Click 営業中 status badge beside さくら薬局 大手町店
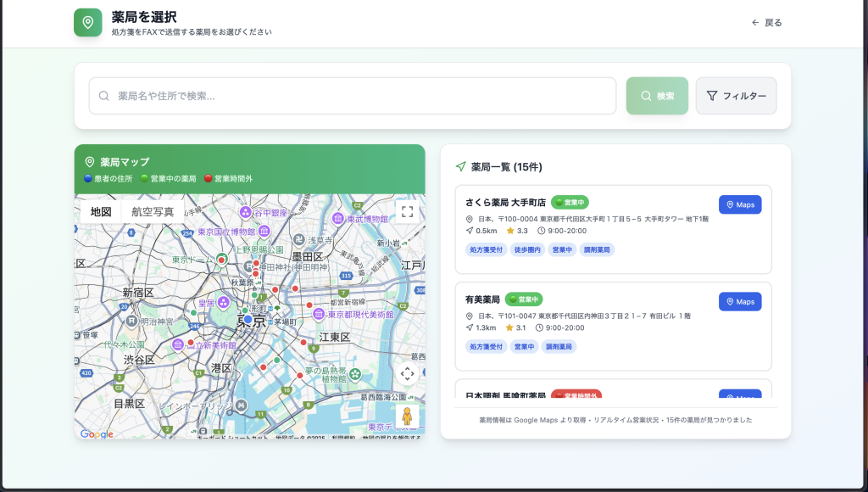This screenshot has width=868, height=492. point(570,202)
